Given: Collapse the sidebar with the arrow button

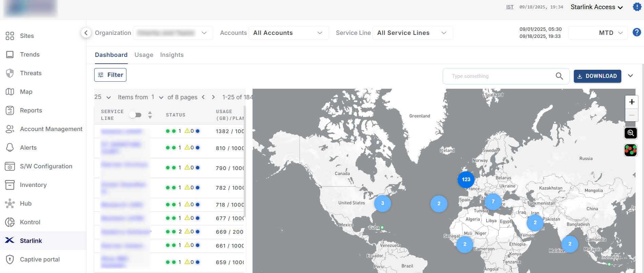Looking at the screenshot, I should click(86, 33).
